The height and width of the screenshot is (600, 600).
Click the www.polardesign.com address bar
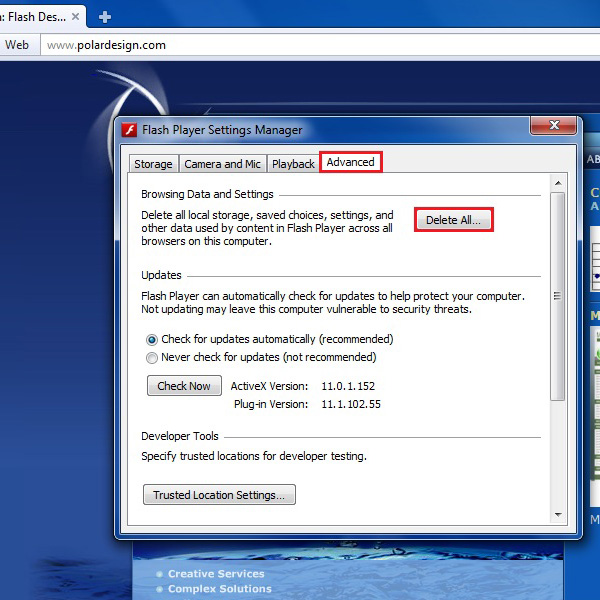(320, 45)
